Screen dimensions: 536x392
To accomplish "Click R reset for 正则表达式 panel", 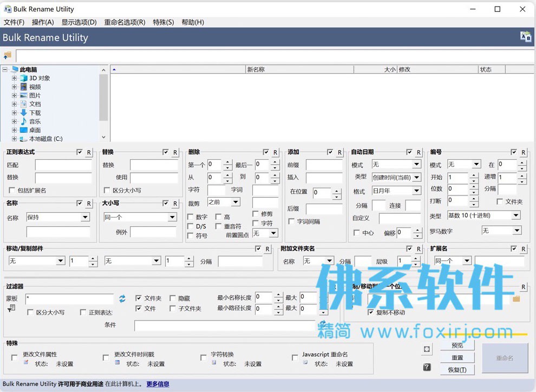I will click(x=89, y=153).
